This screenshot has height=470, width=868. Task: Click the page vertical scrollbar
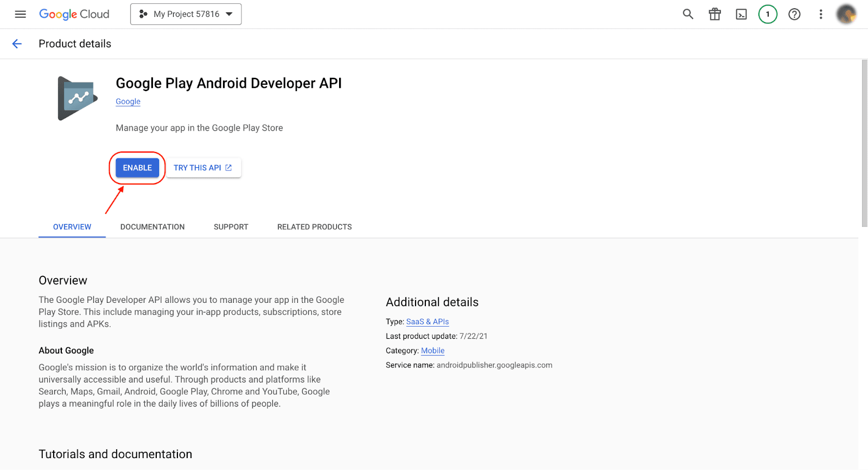(864, 144)
